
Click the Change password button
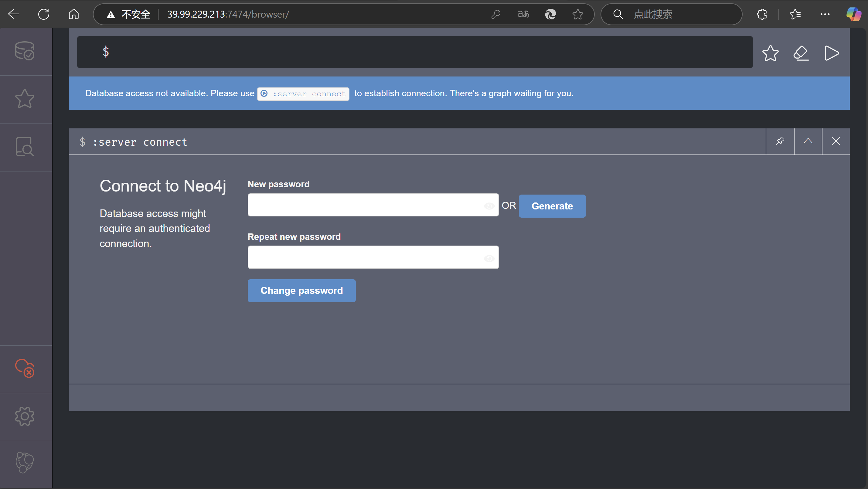(x=301, y=291)
